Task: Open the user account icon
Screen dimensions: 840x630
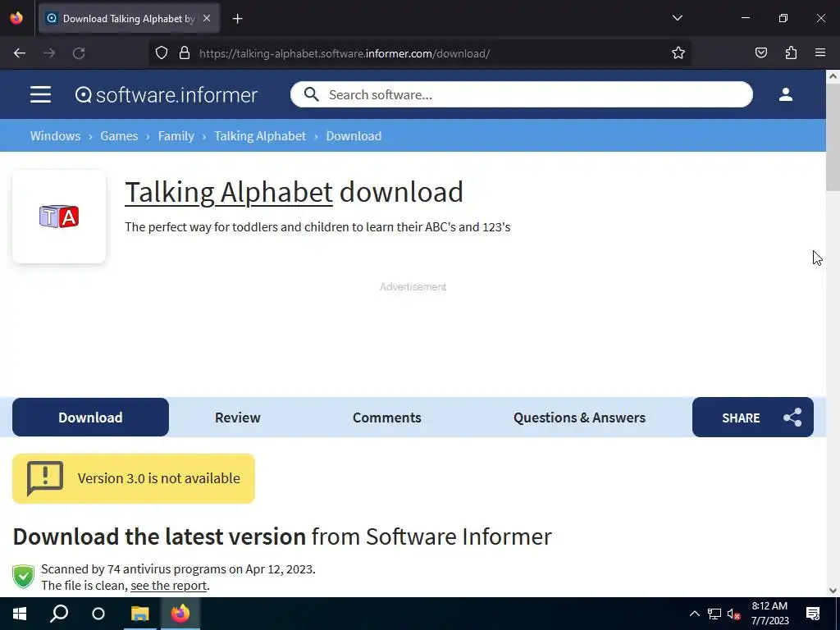Action: pos(785,95)
